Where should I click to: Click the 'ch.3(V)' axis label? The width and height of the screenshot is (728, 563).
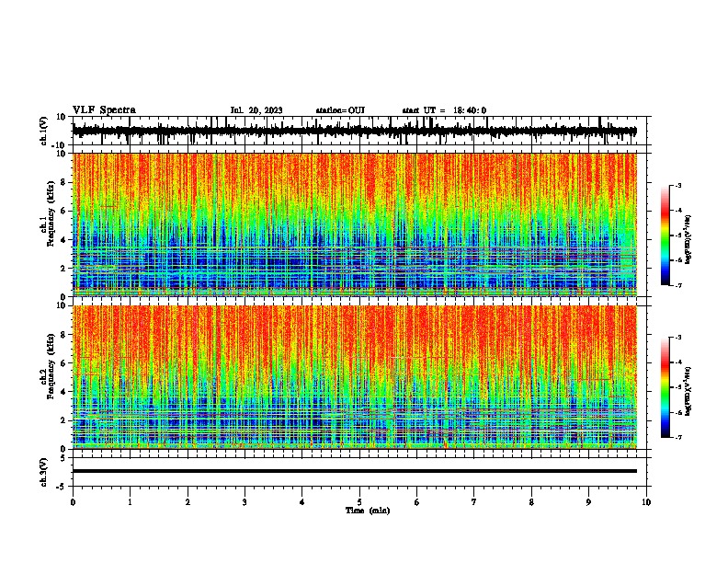pos(44,472)
